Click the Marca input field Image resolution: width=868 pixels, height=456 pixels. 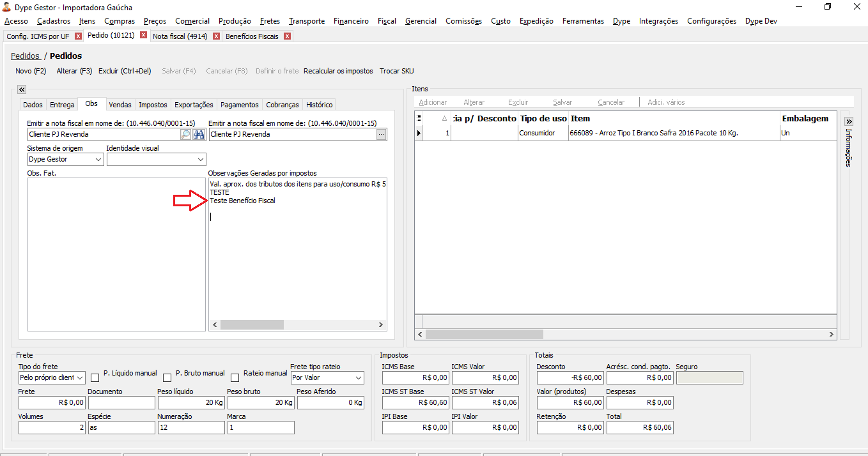pyautogui.click(x=261, y=428)
